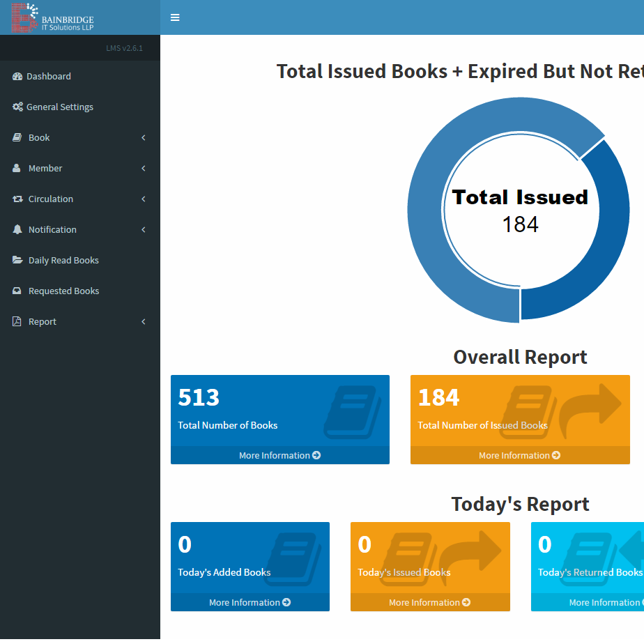Expand the Member submenu
644x644 pixels.
pos(143,168)
